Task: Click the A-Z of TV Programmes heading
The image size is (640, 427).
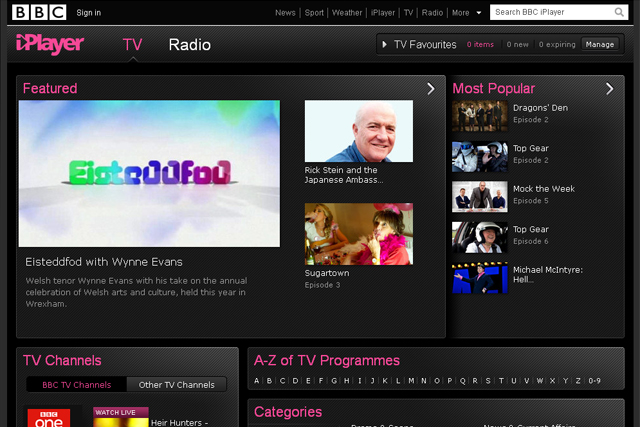Action: point(327,360)
